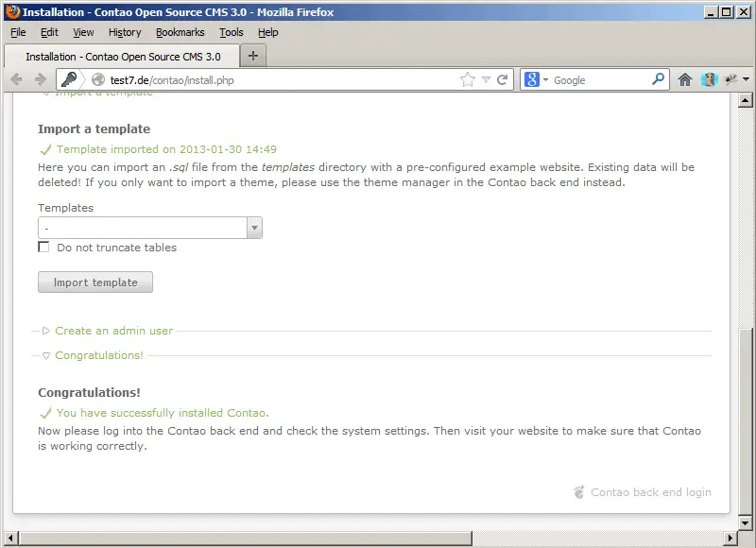Viewport: 756px width, 548px height.
Task: Open the search engine selector dropdown arrow
Action: 546,80
